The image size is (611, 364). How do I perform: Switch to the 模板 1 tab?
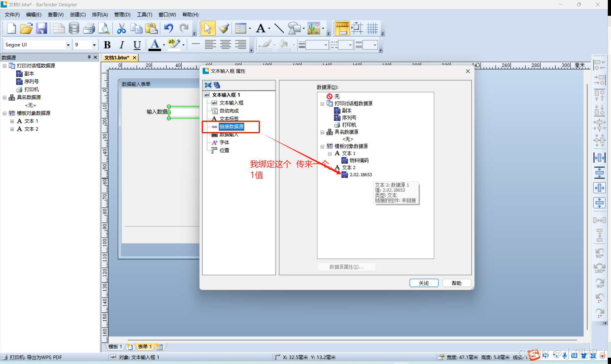(115, 347)
